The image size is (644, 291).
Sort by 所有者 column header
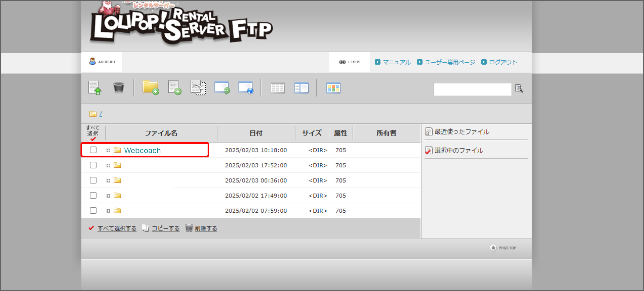tap(386, 133)
